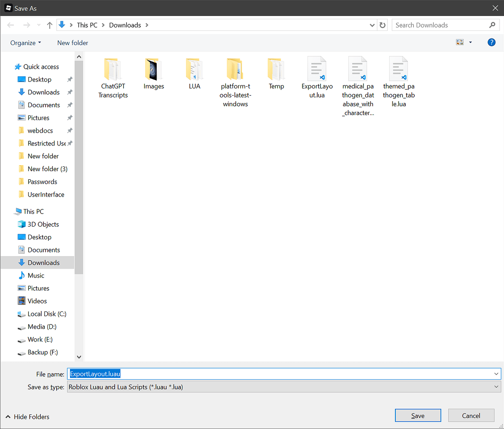Select medical_pathogen_database file
Viewport: 504px width, 429px height.
(x=358, y=86)
